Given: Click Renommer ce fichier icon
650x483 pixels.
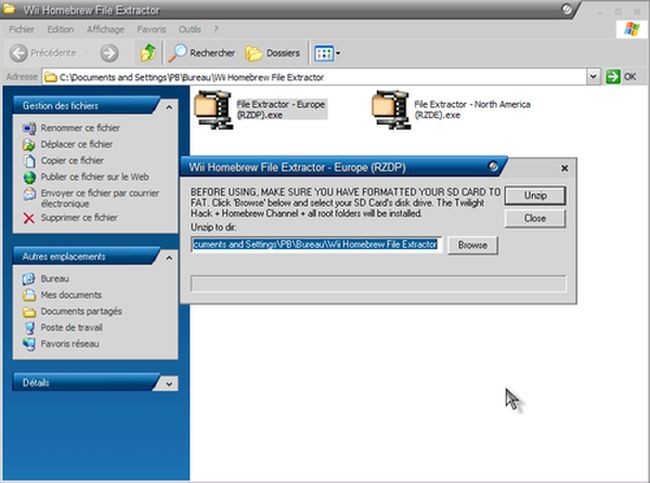Looking at the screenshot, I should pyautogui.click(x=29, y=128).
